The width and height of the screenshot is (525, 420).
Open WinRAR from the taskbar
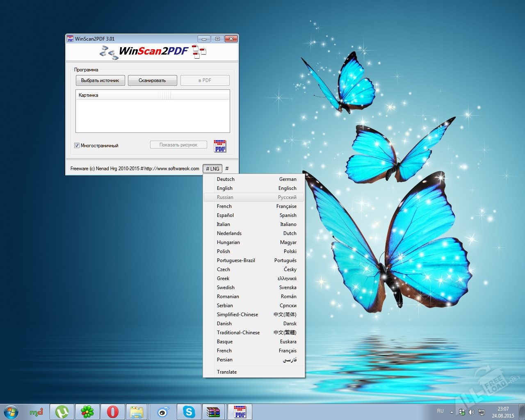[x=214, y=412]
